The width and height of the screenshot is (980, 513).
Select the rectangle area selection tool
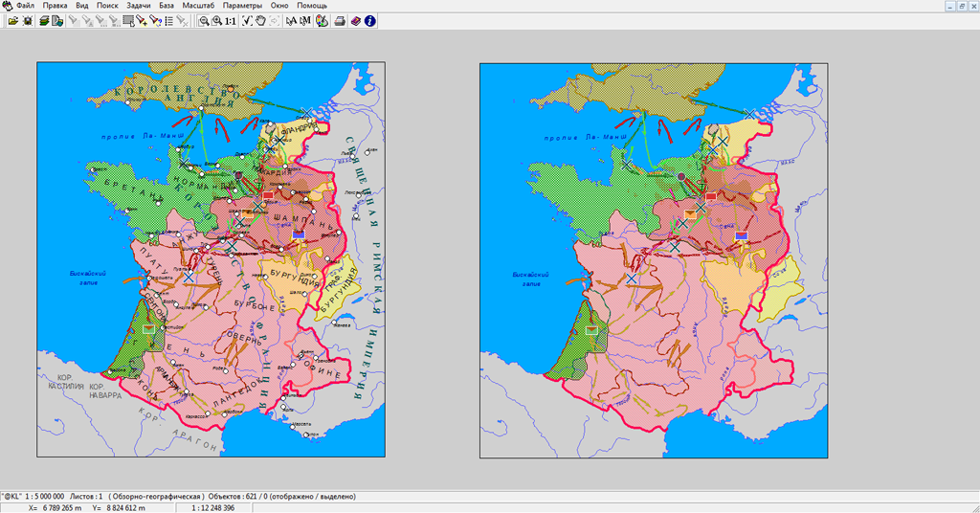[129, 21]
